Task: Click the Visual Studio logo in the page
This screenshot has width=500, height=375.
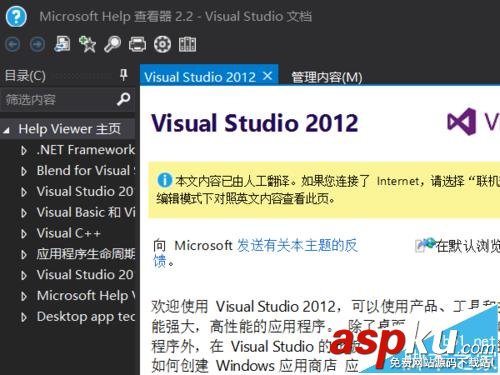Action: coord(461,122)
